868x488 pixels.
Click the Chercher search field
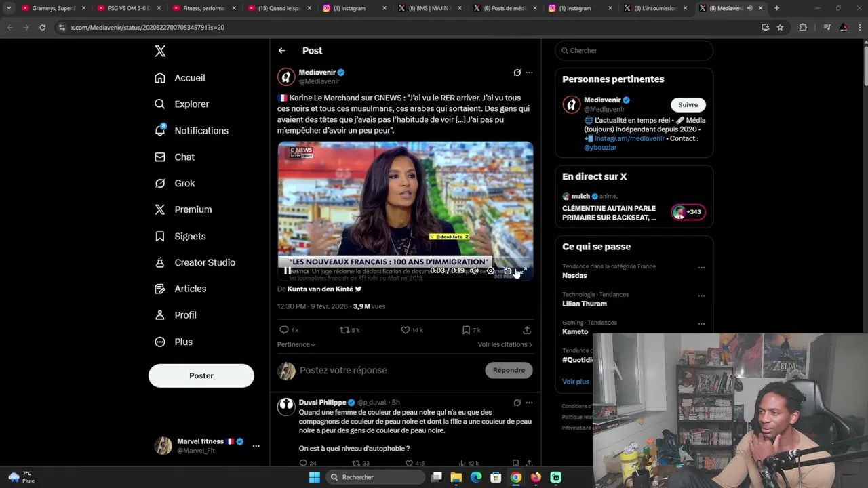point(634,51)
